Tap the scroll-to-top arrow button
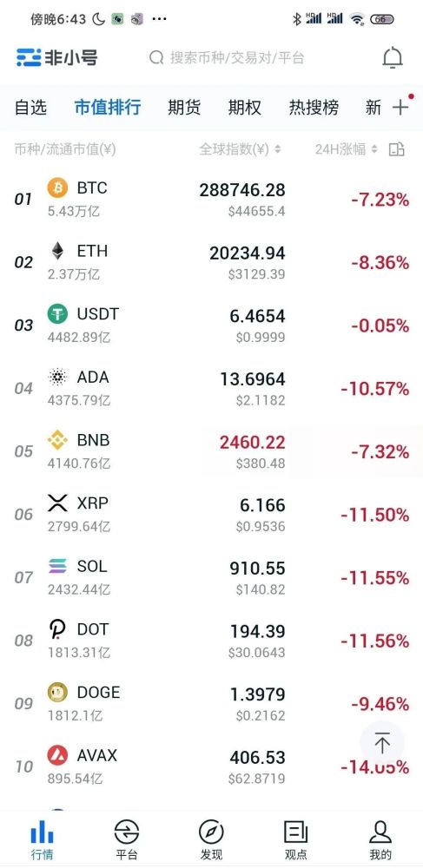The height and width of the screenshot is (868, 423). (x=382, y=742)
